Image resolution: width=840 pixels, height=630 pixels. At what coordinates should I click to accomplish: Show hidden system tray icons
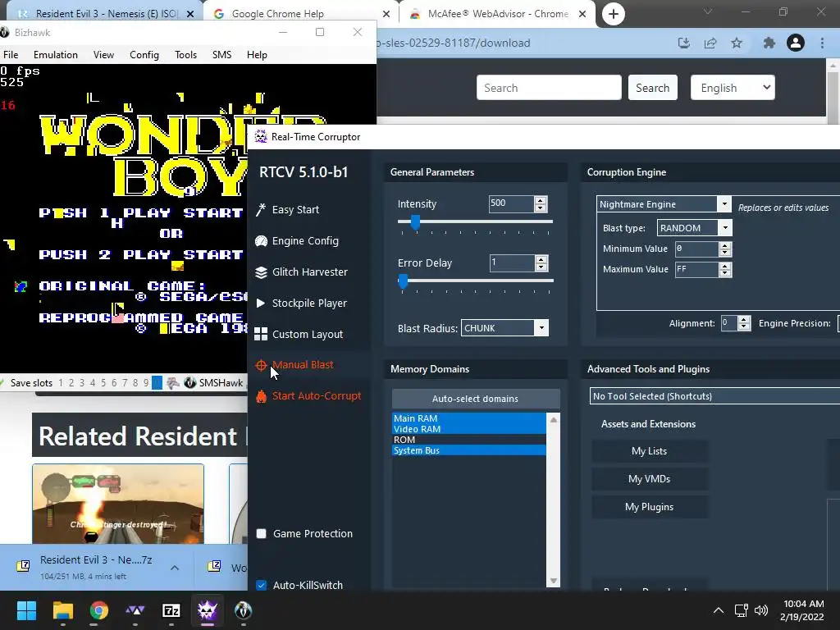[719, 610]
